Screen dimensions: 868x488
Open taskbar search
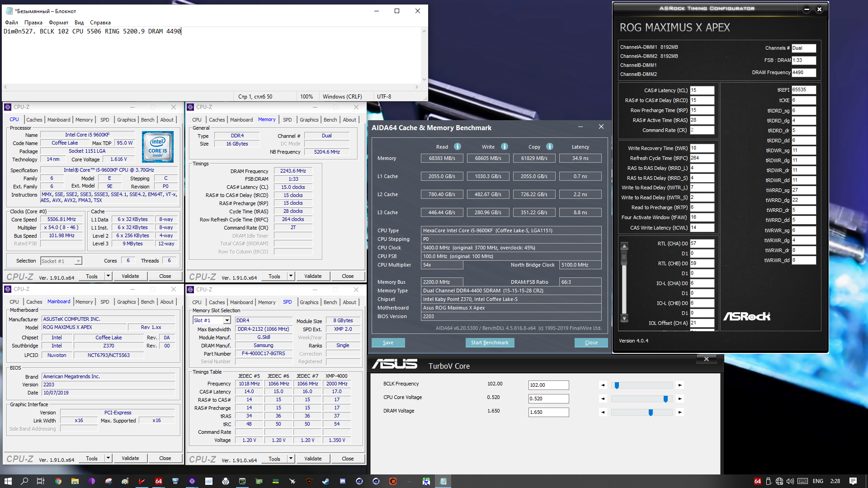click(24, 481)
